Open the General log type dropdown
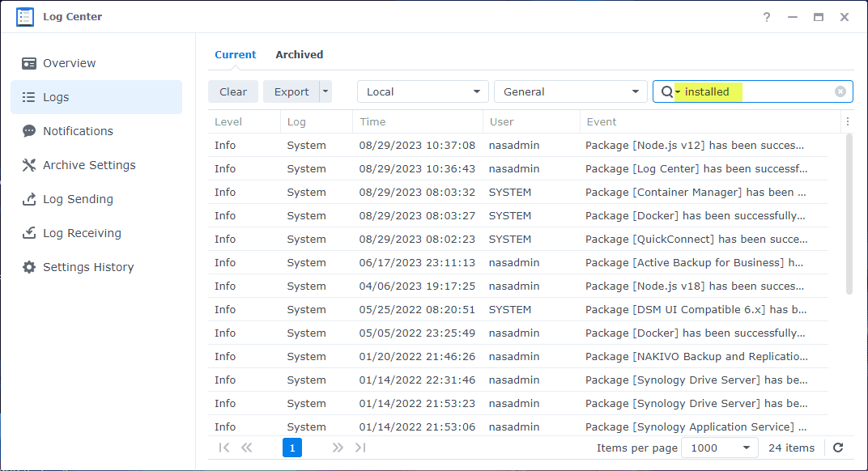The height and width of the screenshot is (471, 868). coord(571,91)
